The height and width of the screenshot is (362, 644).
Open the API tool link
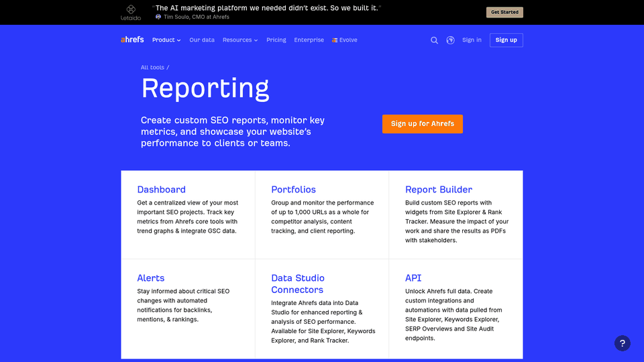click(x=413, y=278)
